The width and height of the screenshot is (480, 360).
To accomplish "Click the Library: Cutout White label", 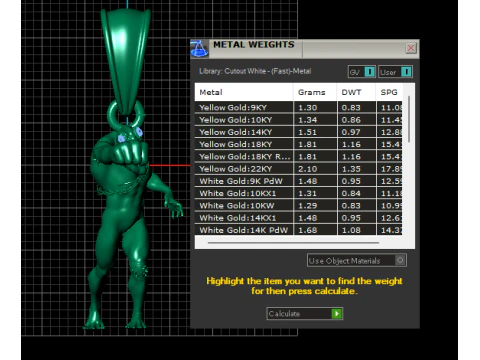I will pyautogui.click(x=255, y=71).
